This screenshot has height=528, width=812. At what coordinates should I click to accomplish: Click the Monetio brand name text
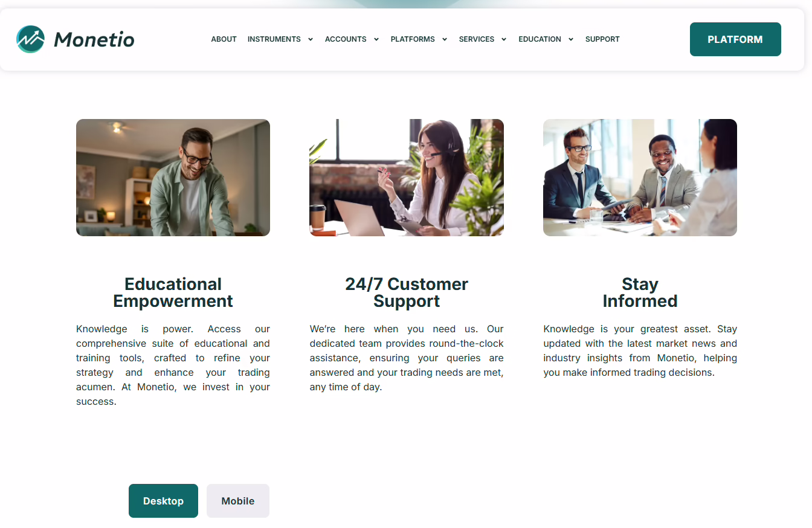94,40
